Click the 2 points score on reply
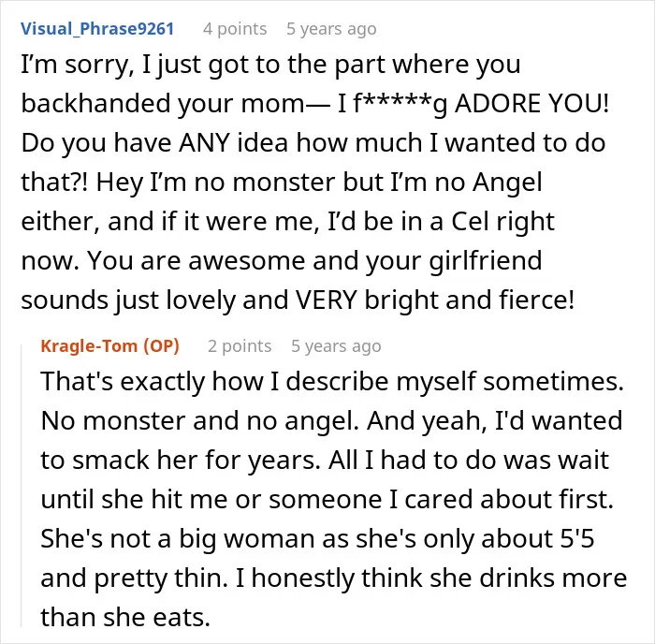Image resolution: width=655 pixels, height=644 pixels. coord(240,346)
